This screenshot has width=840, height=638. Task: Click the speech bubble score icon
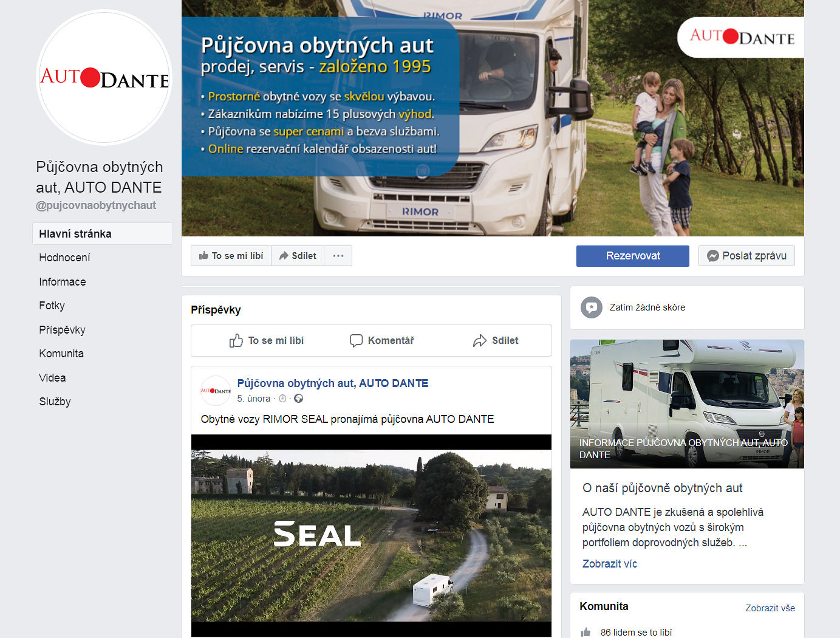(x=591, y=307)
